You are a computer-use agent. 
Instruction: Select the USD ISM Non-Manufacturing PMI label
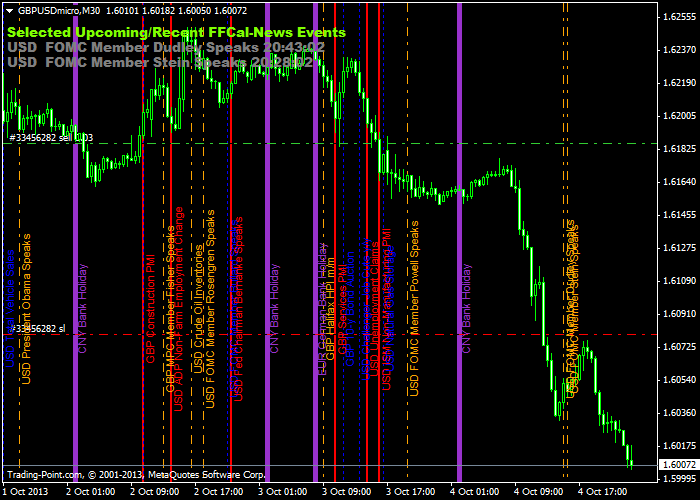[387, 309]
